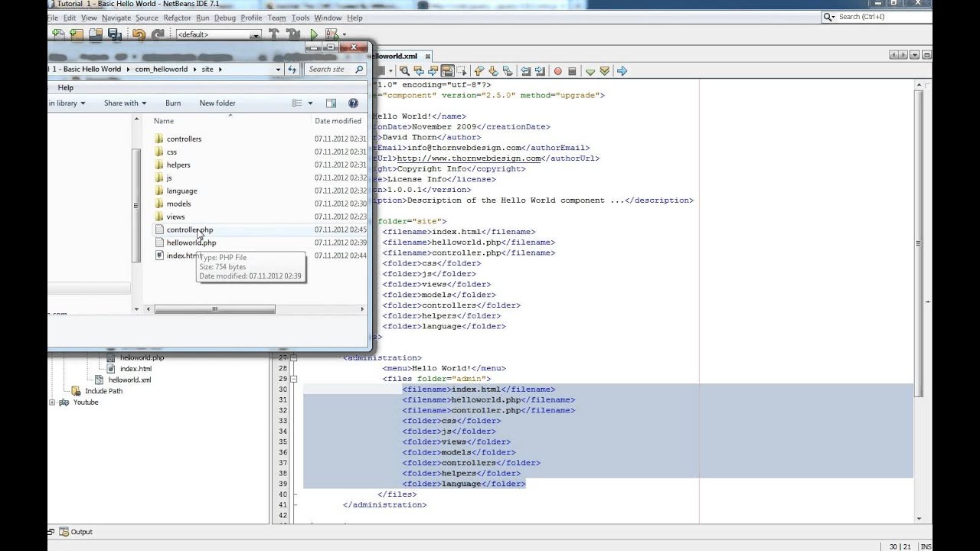The width and height of the screenshot is (980, 551).
Task: Click the Shift Line Left icon
Action: [x=526, y=71]
